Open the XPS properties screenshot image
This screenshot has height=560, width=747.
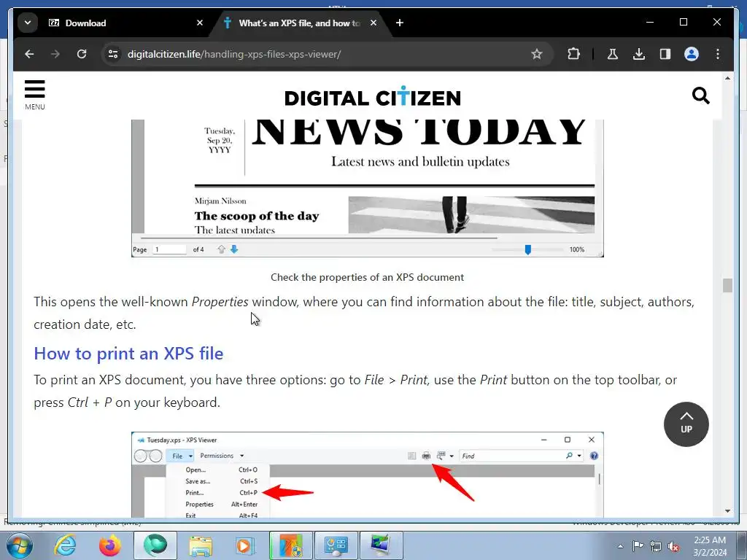pos(368,188)
